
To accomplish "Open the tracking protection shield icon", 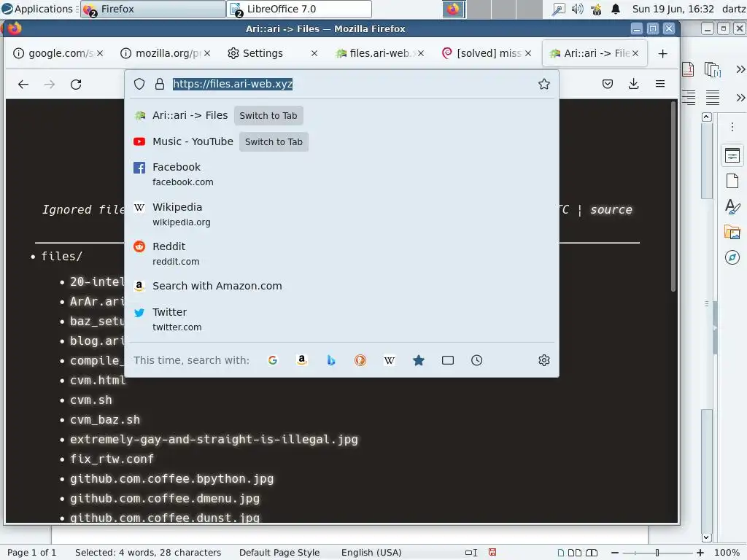I will pos(139,84).
